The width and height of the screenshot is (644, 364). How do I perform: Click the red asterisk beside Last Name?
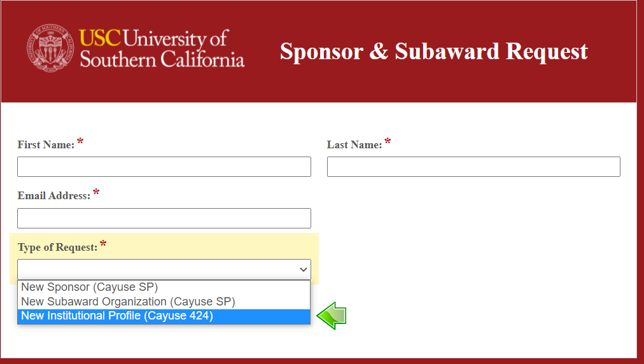[x=388, y=142]
